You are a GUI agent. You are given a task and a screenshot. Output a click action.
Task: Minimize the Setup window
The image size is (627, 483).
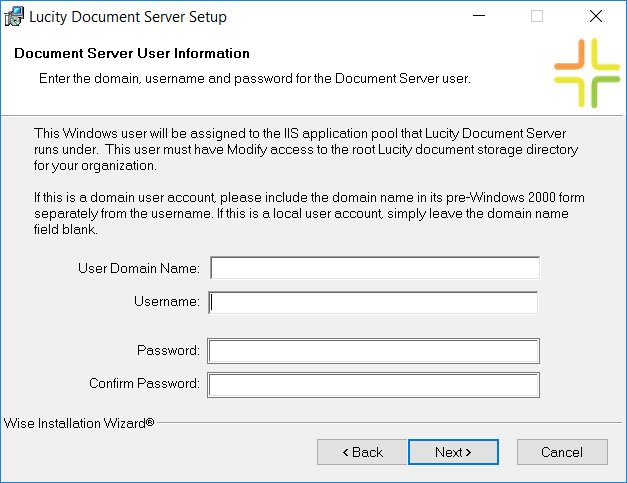[x=479, y=16]
